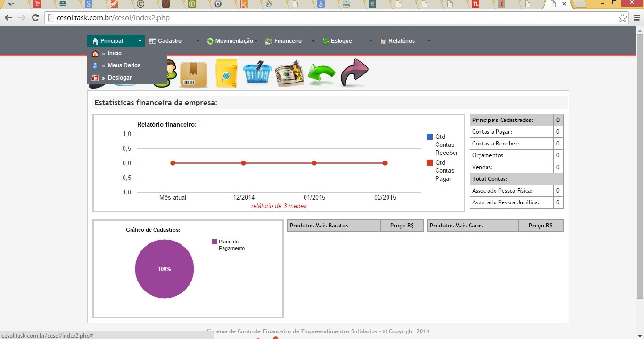The width and height of the screenshot is (644, 339).
Task: Click the purple Plano de Pagamento legend swatch
Action: pos(215,242)
